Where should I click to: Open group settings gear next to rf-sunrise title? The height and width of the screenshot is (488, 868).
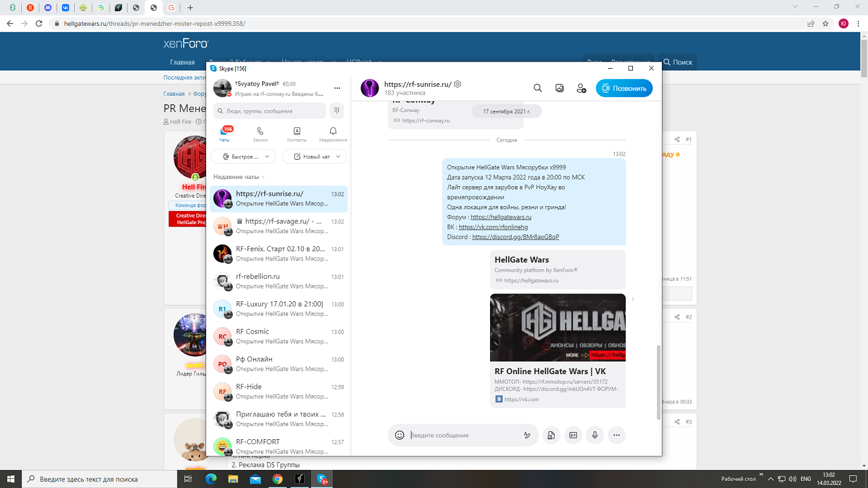[458, 84]
